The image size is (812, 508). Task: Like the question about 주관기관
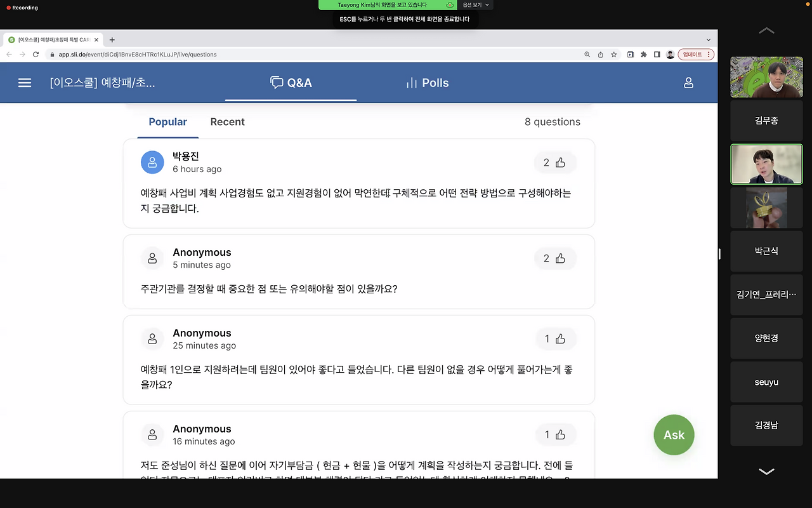pos(555,258)
